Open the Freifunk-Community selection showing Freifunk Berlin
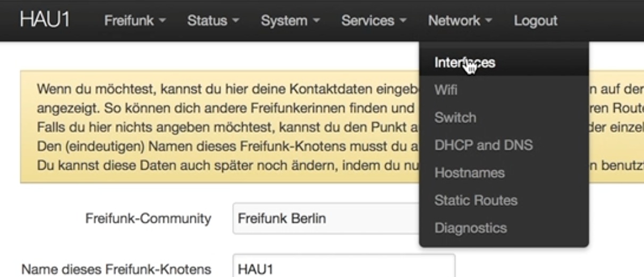Image resolution: width=644 pixels, height=277 pixels. click(325, 219)
